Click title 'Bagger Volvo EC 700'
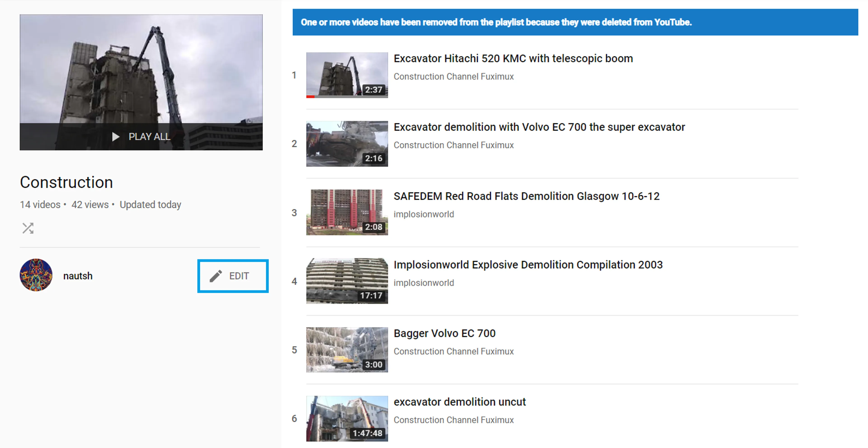 click(444, 333)
